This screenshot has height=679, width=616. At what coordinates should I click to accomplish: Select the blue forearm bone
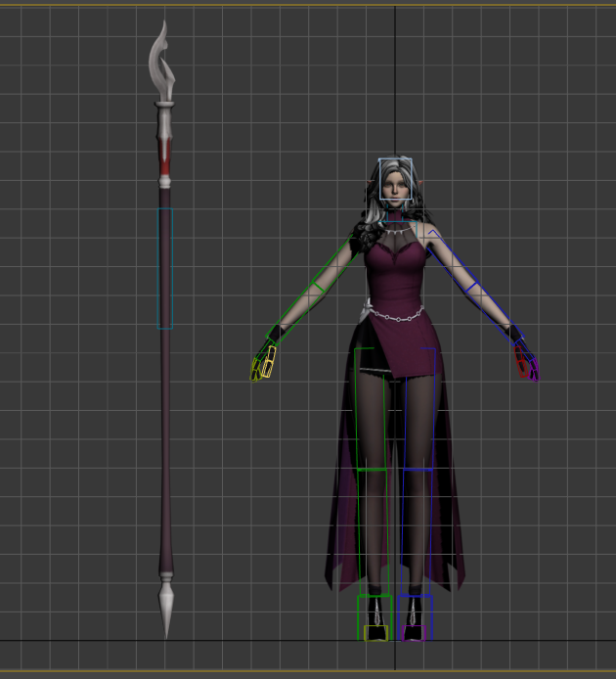(x=496, y=311)
